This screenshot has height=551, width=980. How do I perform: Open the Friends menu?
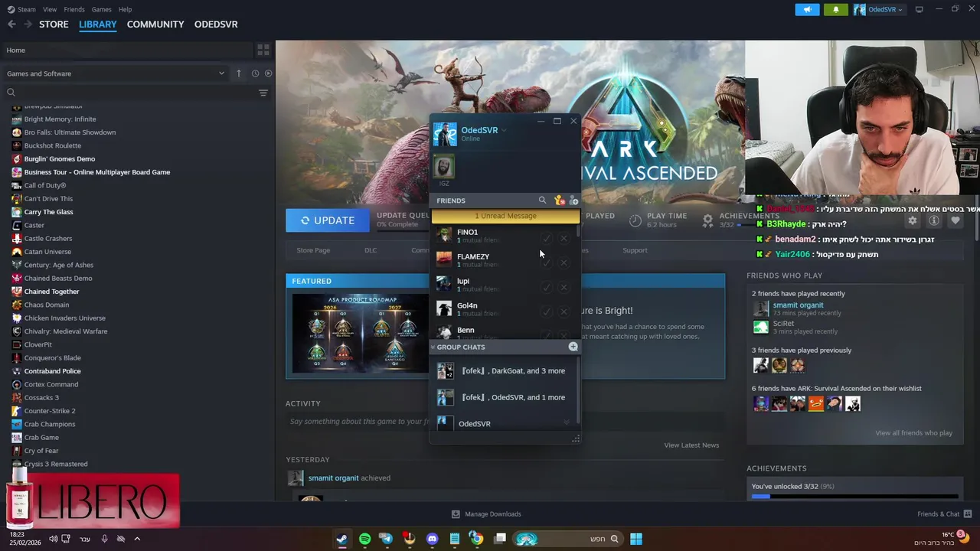pyautogui.click(x=74, y=9)
